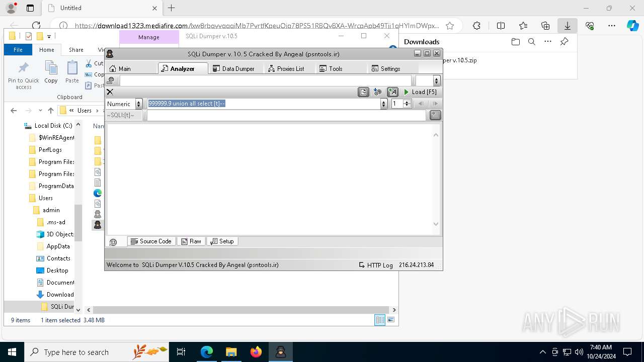Click the Edge downloads toolbar button
Screen dimensions: 644x362
point(567,26)
